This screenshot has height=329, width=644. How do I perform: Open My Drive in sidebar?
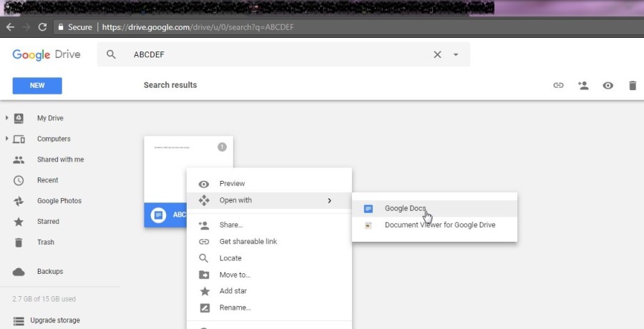click(50, 118)
